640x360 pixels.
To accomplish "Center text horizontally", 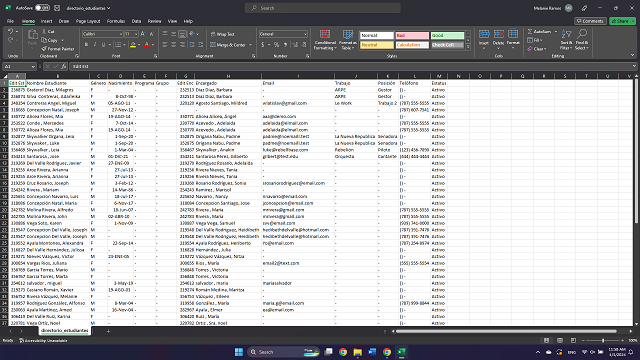I will pyautogui.click(x=173, y=45).
